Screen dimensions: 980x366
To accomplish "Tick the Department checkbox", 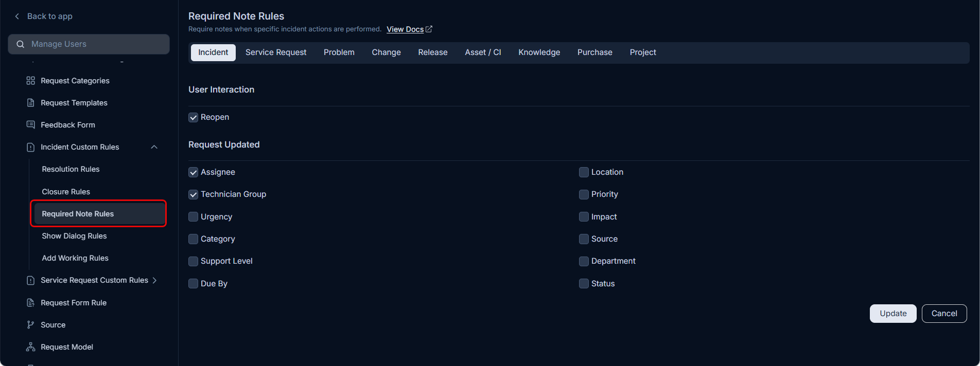I will [x=584, y=261].
